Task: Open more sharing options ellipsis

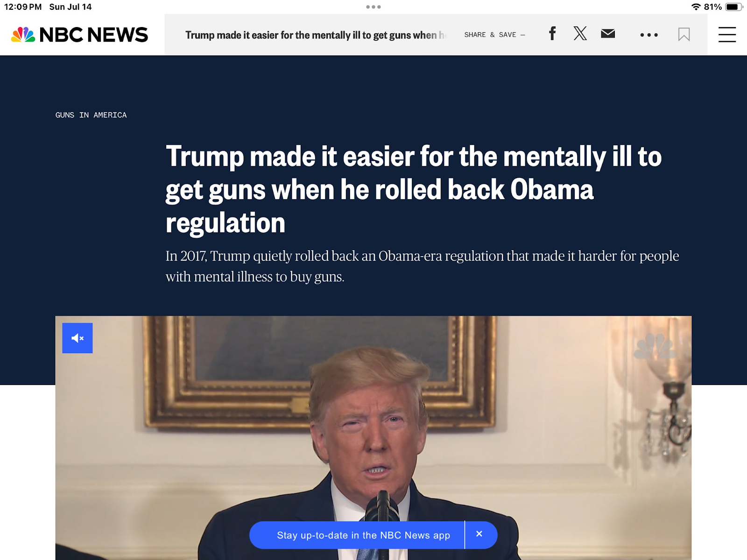Action: (x=649, y=35)
